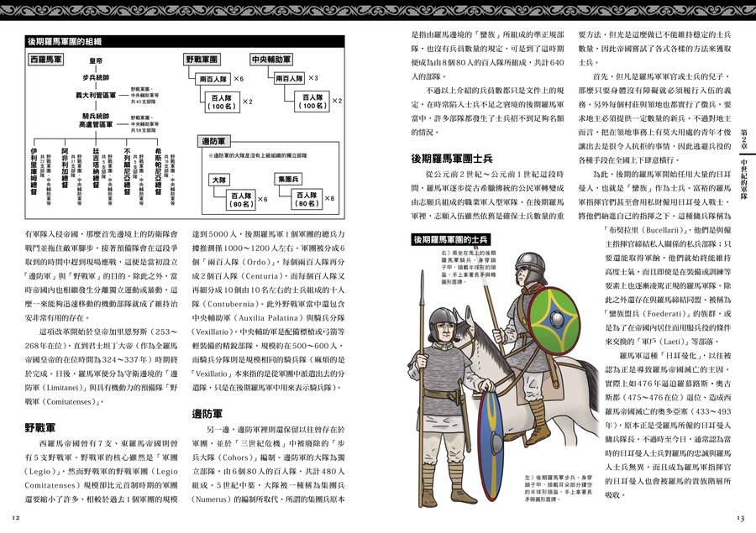Click the vertical label 希斯帕尼亞總督
The height and width of the screenshot is (533, 756).
[158, 171]
